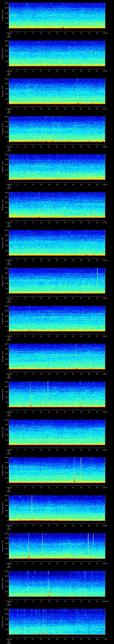Click the 52:00 end time label
The image size is (114, 644).
(105, 298)
